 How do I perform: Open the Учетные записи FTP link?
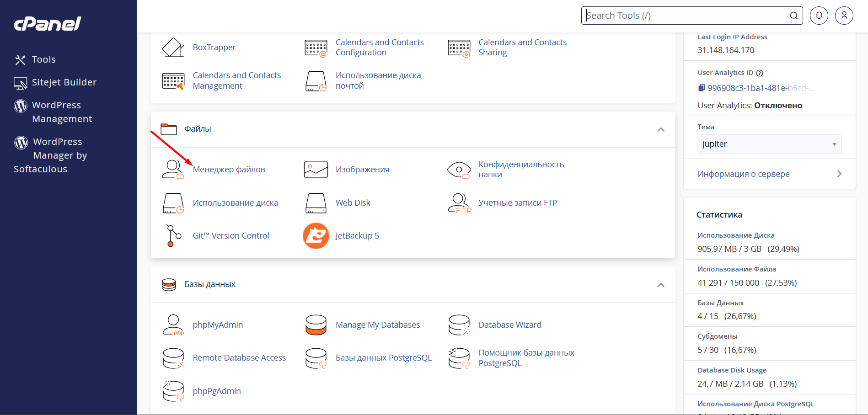518,203
